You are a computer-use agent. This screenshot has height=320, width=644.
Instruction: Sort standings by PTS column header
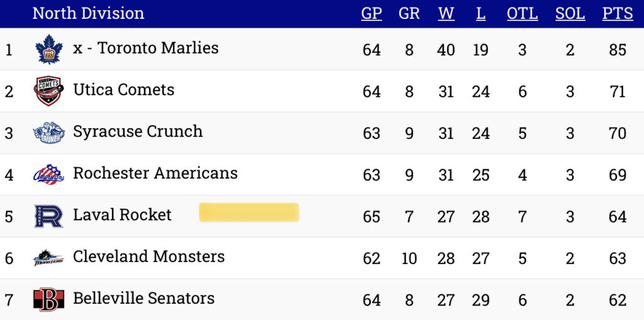(x=618, y=13)
